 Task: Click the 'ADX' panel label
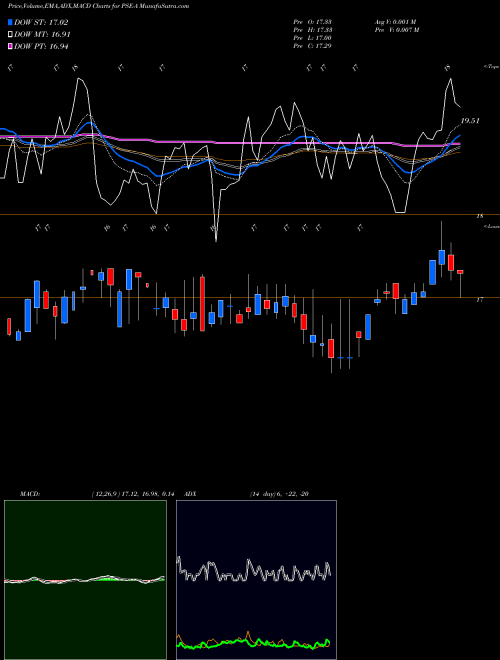pyautogui.click(x=190, y=494)
